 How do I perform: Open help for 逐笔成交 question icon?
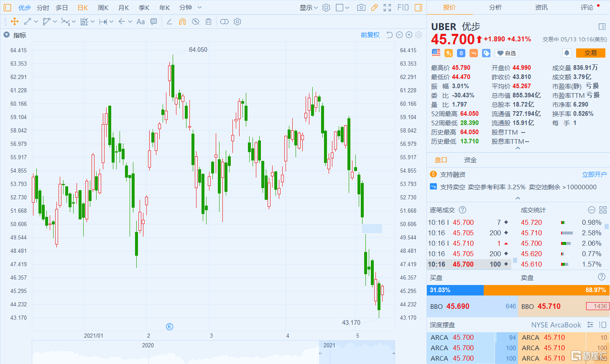(x=462, y=210)
